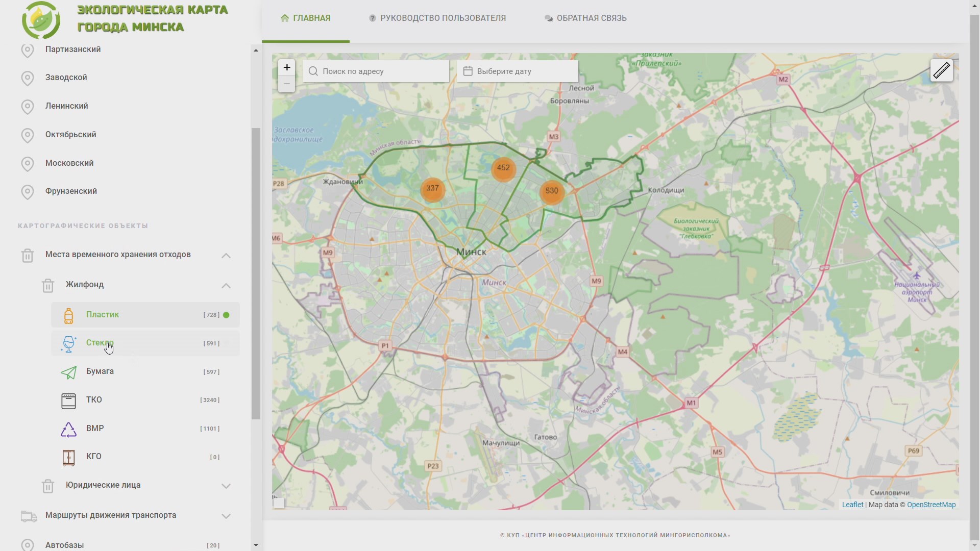The width and height of the screenshot is (980, 551).
Task: Click the sidebar scroll down arrow
Action: [x=256, y=545]
